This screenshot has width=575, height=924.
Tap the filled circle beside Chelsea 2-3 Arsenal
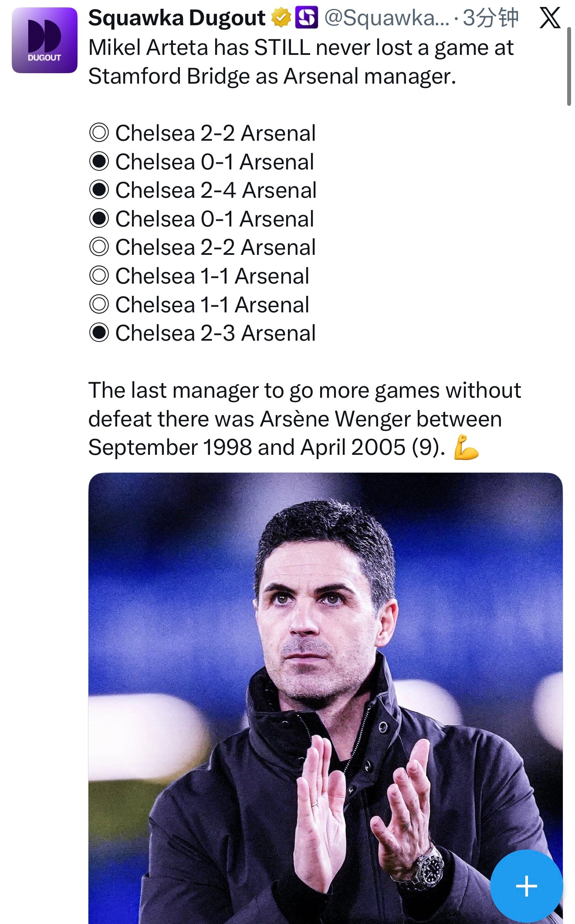click(x=99, y=333)
